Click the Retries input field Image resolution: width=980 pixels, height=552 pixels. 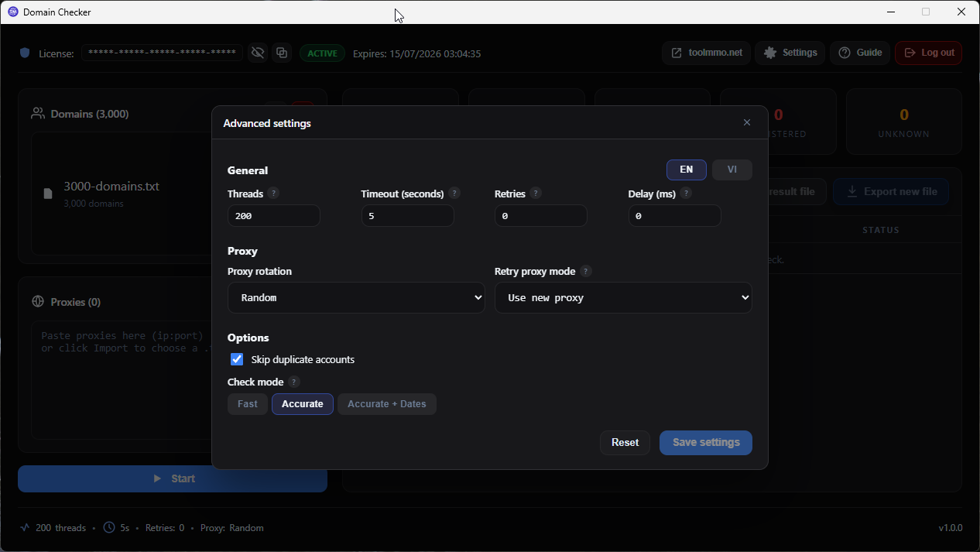541,216
